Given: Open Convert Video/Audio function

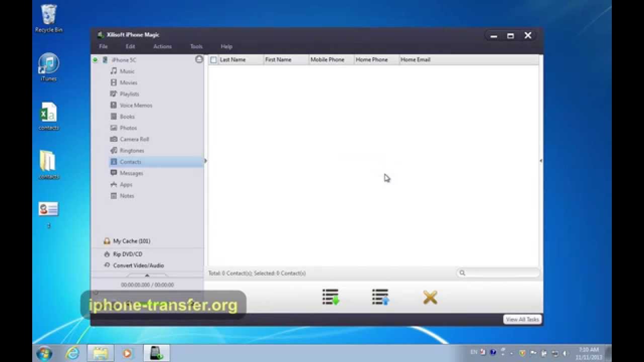Looking at the screenshot, I should 138,265.
